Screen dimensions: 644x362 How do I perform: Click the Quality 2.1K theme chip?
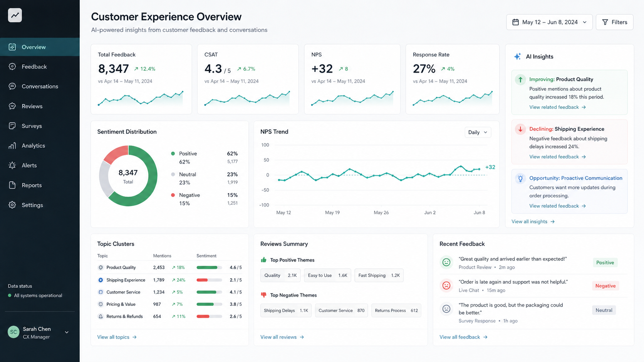coord(280,275)
